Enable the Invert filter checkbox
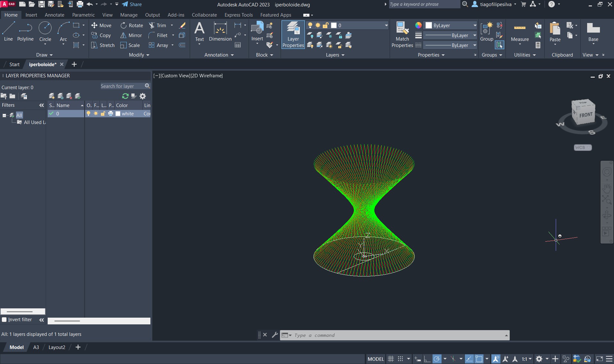The height and width of the screenshot is (364, 614). 4,320
